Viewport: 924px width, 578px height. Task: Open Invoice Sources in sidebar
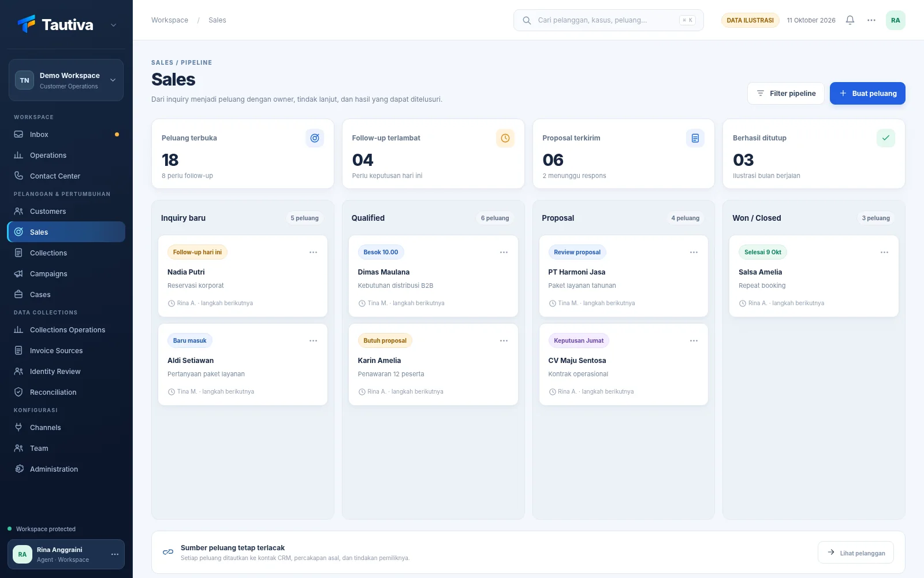click(66, 351)
